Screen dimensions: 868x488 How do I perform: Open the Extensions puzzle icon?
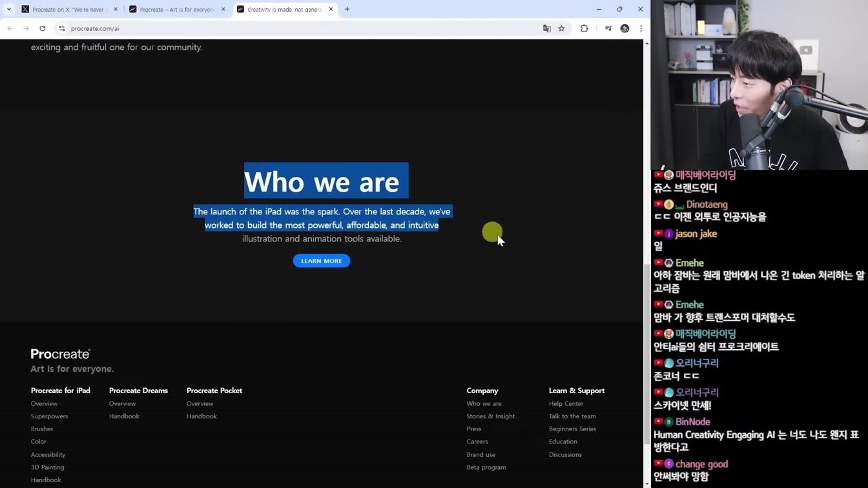click(584, 28)
